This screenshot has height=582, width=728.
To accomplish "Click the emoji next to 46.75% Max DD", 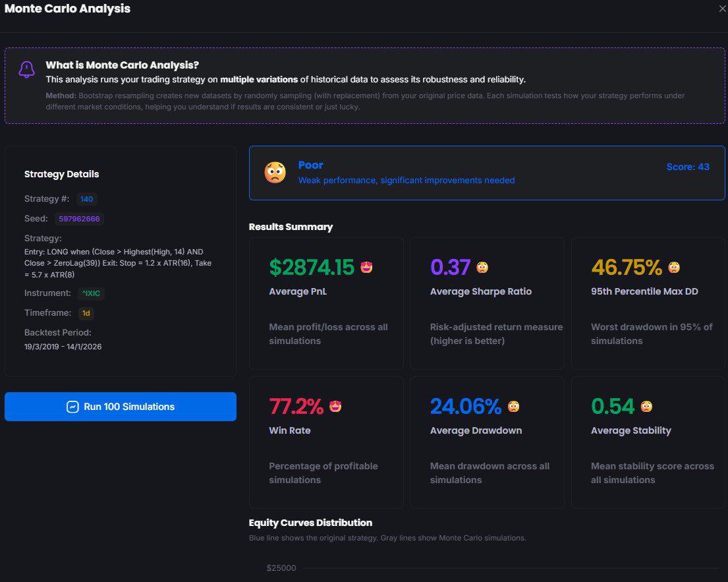I will [674, 268].
